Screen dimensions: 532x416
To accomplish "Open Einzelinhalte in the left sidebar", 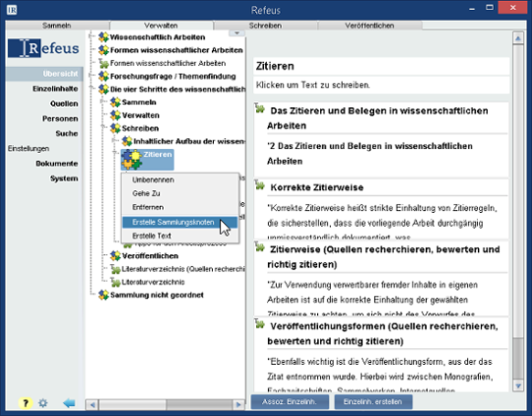I will 55,89.
